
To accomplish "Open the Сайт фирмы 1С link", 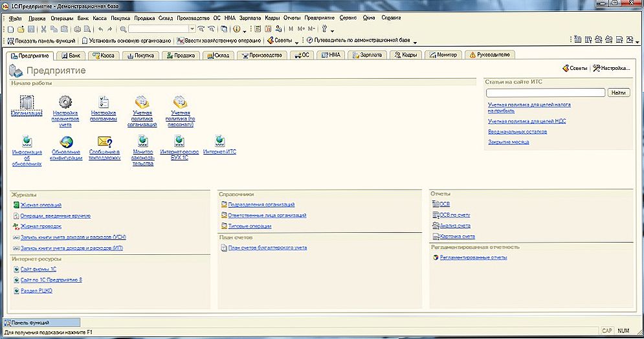I will 35,269.
